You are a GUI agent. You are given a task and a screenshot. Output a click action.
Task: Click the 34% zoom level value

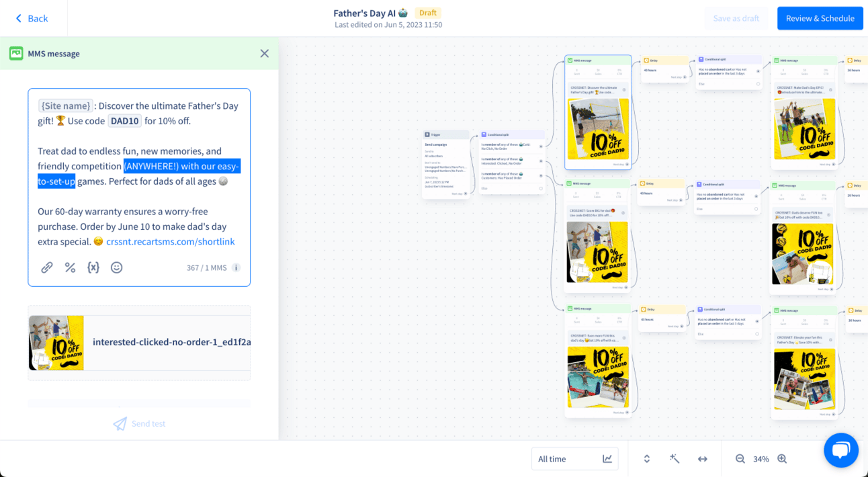point(761,459)
